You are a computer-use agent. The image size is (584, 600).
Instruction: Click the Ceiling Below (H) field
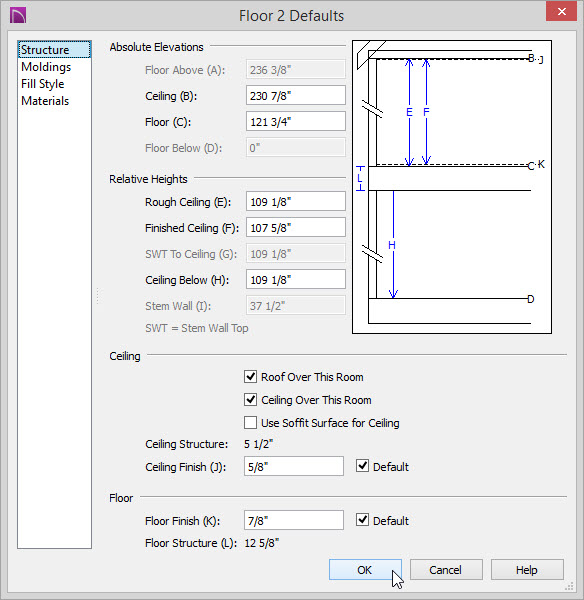coord(296,280)
